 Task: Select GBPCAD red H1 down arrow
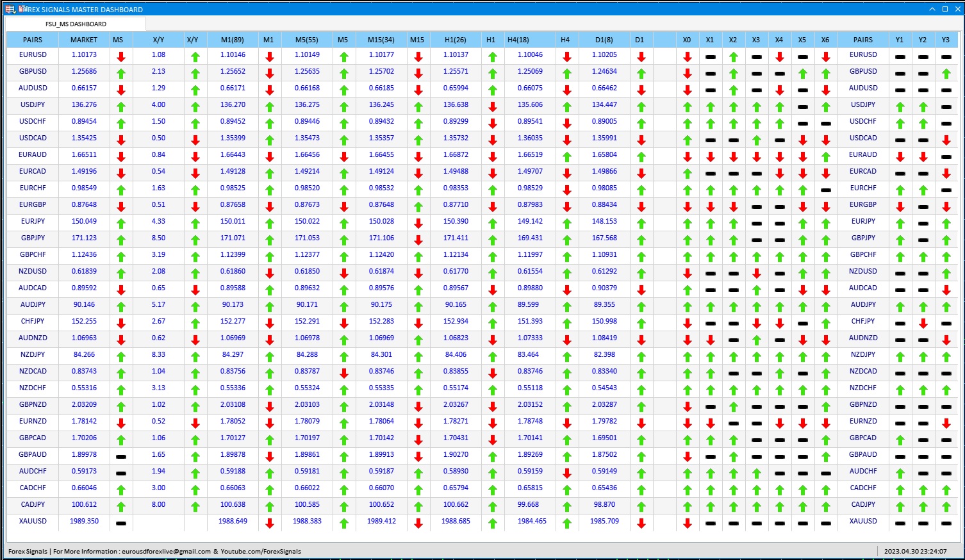tap(493, 440)
